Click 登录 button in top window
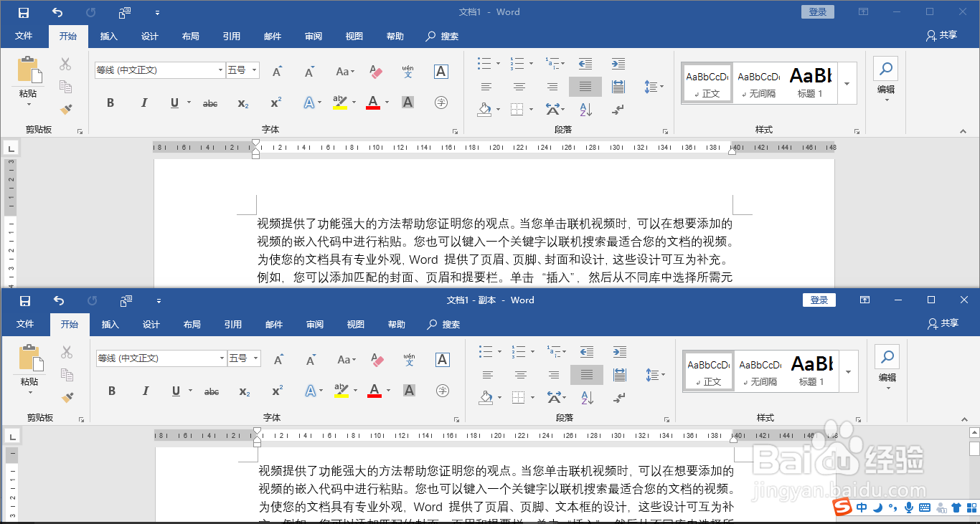 pos(818,11)
